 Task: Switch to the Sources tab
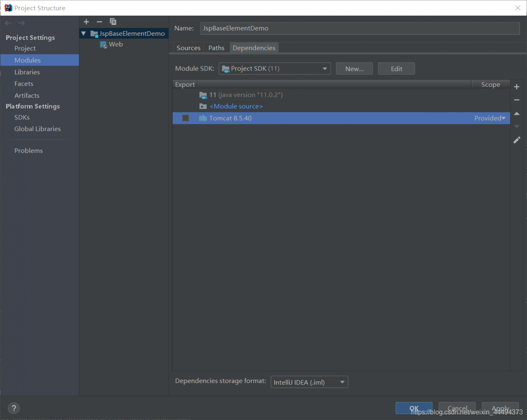[x=189, y=48]
